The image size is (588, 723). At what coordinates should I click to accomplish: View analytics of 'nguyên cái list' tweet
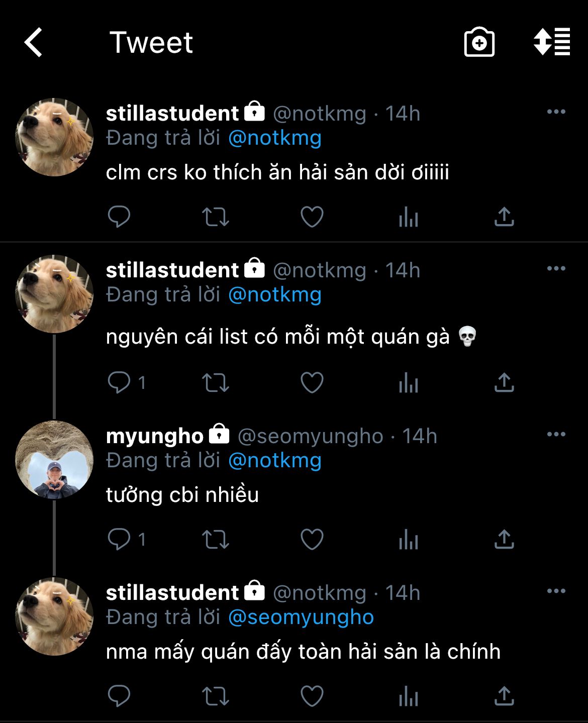(x=408, y=384)
